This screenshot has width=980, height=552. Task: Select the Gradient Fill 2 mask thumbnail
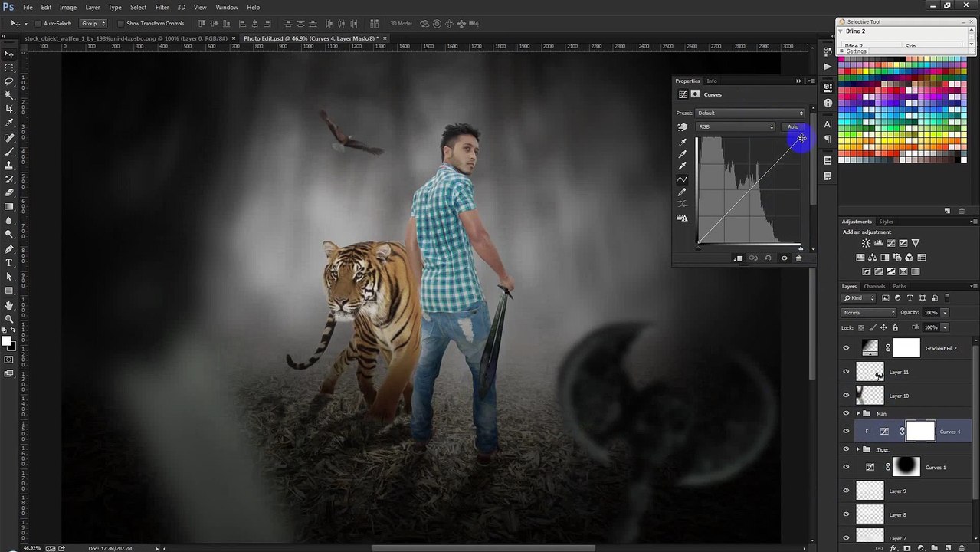(x=906, y=348)
